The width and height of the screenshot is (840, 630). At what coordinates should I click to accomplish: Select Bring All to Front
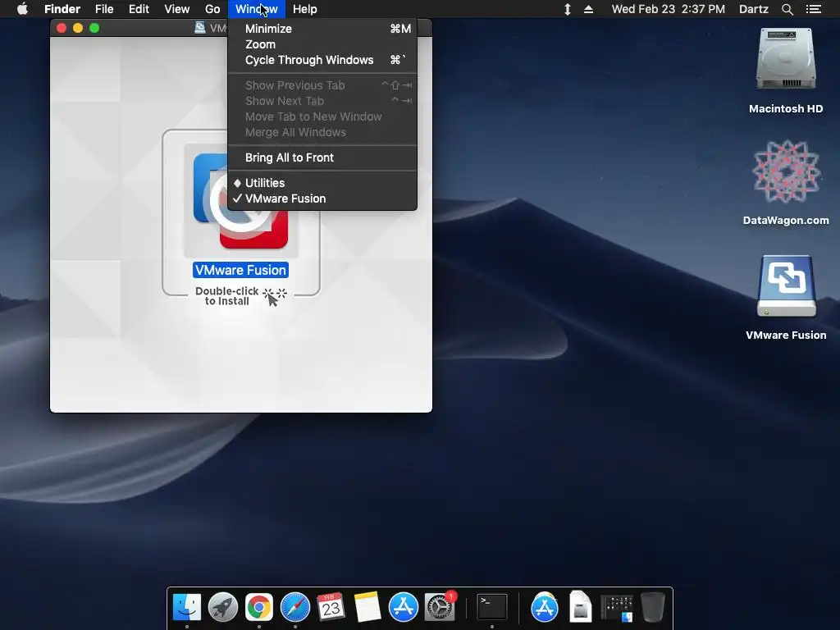(322, 157)
